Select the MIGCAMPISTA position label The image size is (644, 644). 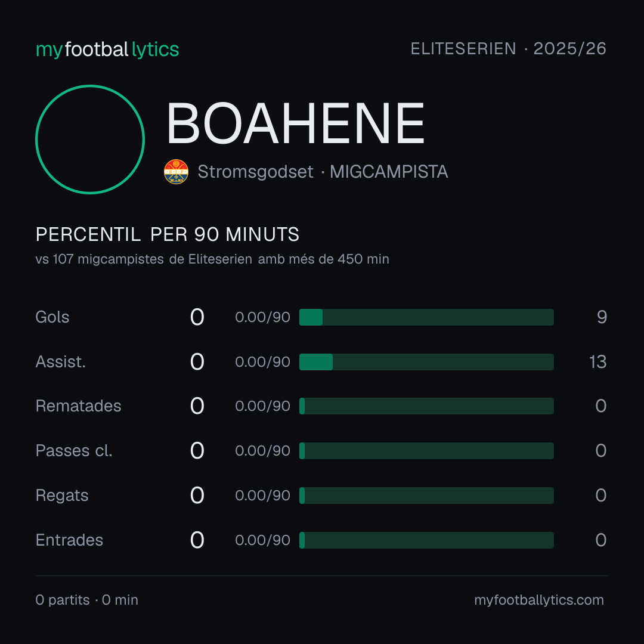389,172
